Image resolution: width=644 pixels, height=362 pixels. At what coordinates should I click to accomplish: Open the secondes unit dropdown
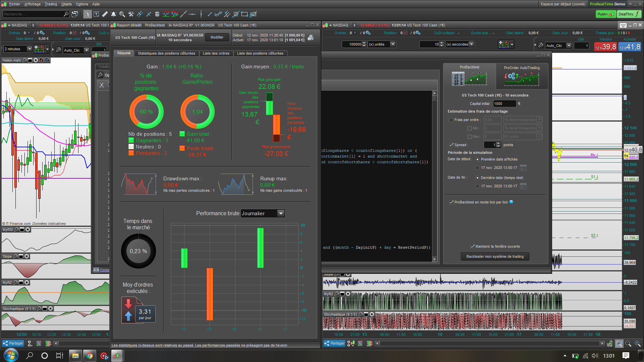click(471, 44)
